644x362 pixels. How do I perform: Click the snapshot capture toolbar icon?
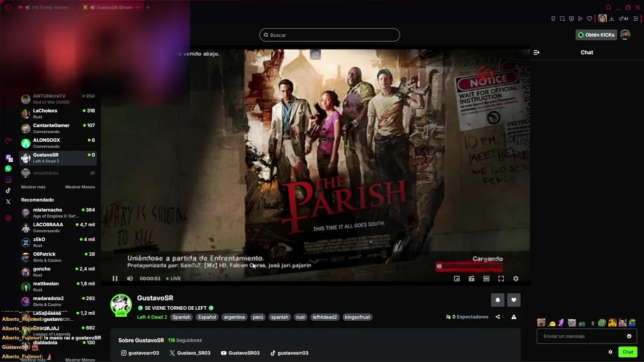[562, 19]
